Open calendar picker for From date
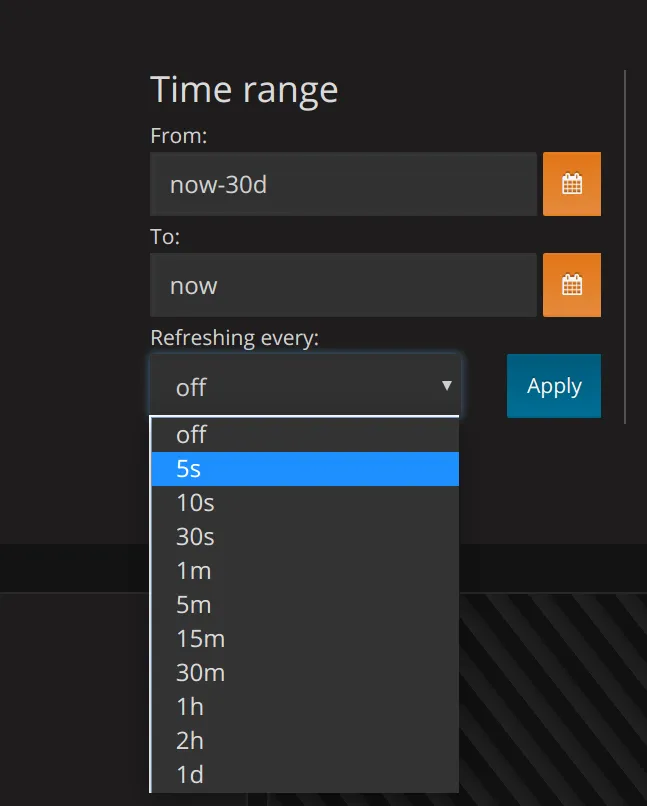Image resolution: width=647 pixels, height=806 pixels. (x=571, y=184)
